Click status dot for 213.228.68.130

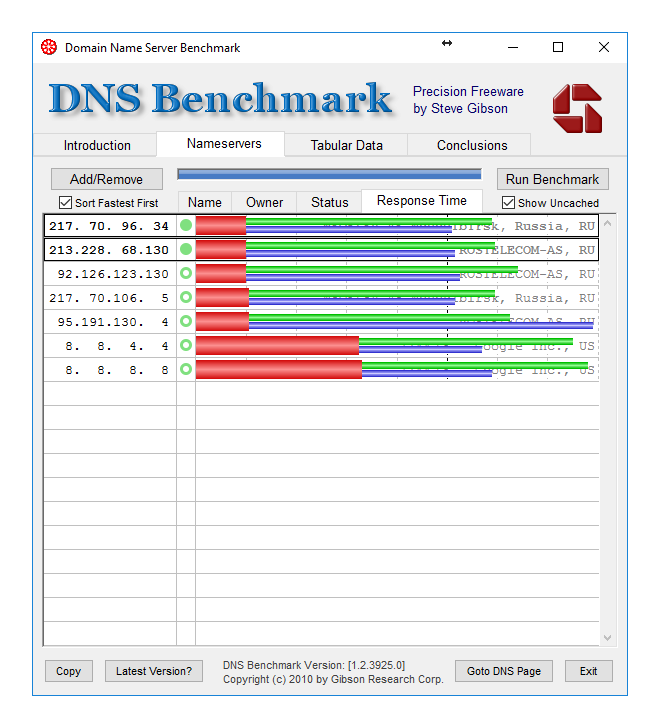click(x=186, y=249)
